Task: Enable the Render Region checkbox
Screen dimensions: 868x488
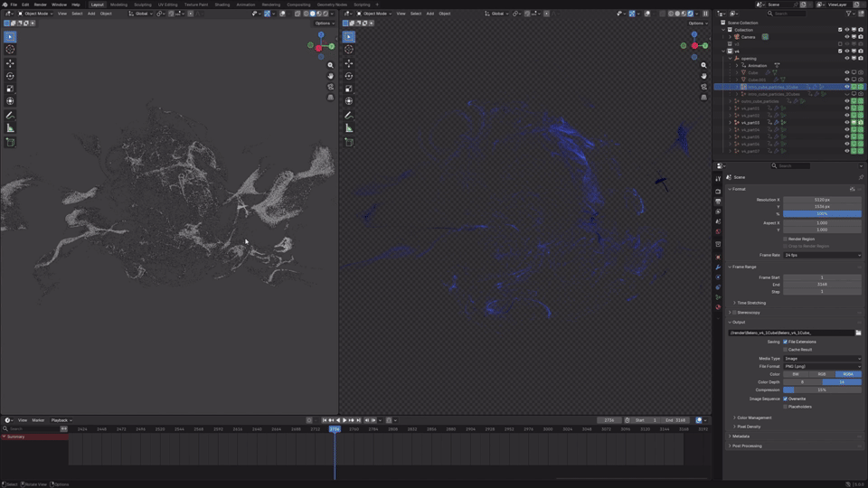Action: coord(785,239)
